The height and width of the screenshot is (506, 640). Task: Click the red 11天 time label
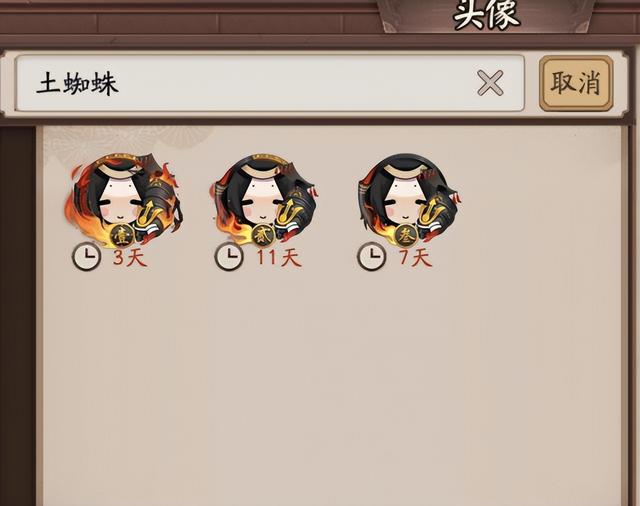coord(279,257)
